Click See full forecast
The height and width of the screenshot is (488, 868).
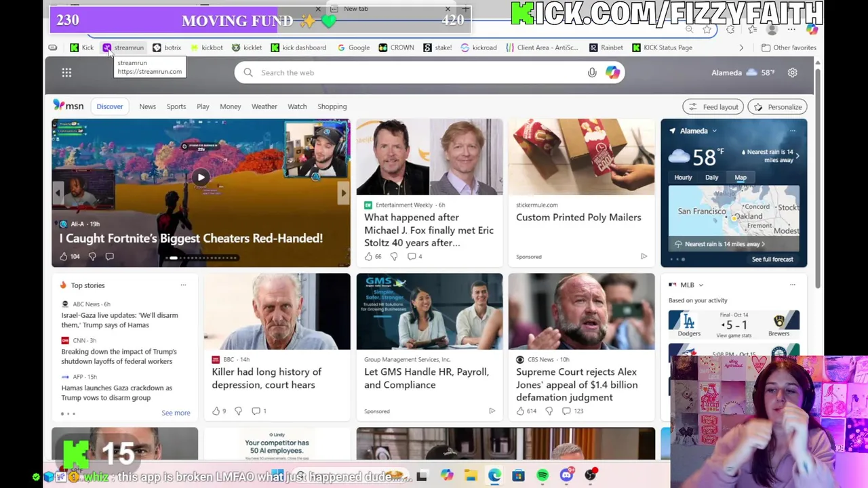coord(772,259)
